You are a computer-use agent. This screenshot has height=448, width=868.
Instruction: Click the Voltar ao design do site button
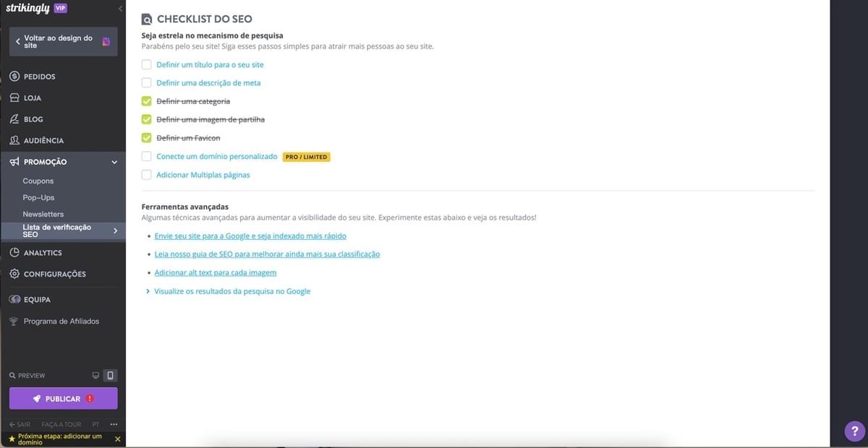[63, 41]
